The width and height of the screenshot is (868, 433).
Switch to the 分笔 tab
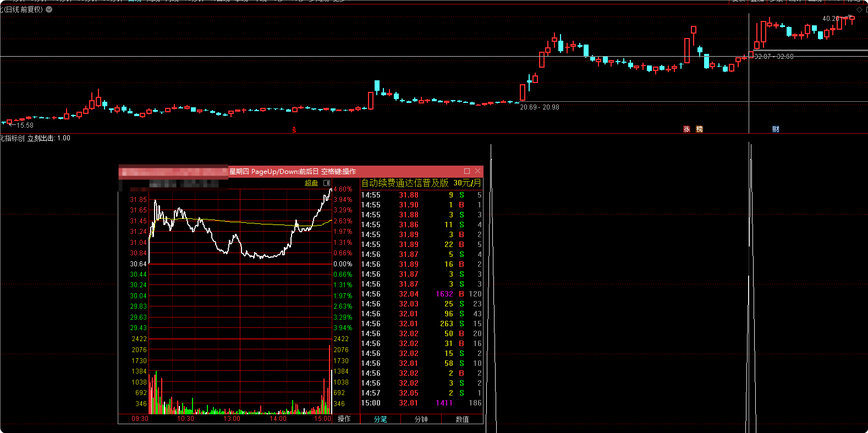click(x=380, y=419)
